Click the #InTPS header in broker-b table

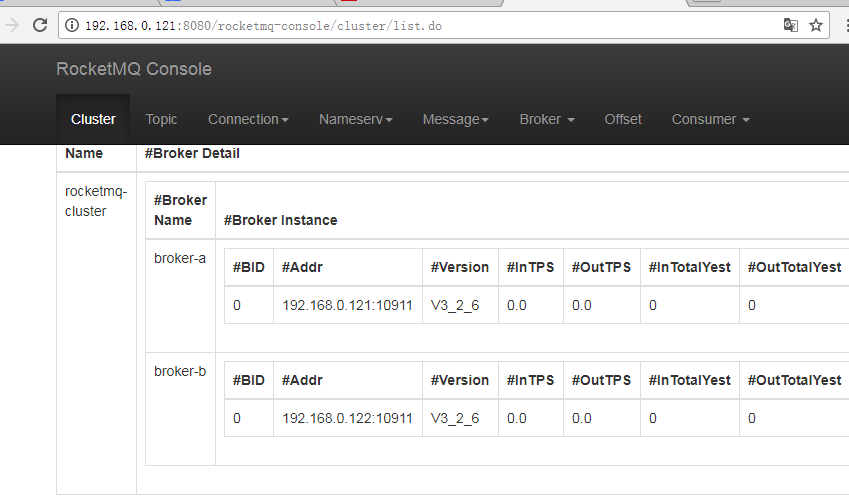[x=531, y=381]
